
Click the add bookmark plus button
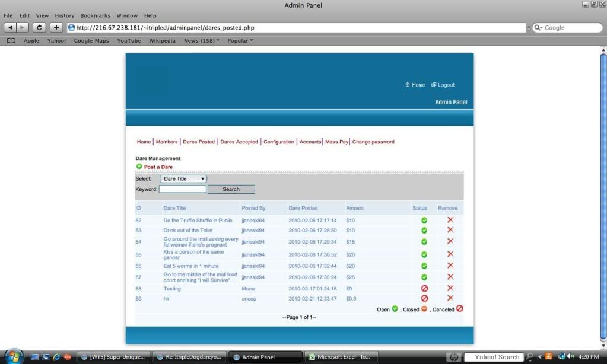click(56, 27)
